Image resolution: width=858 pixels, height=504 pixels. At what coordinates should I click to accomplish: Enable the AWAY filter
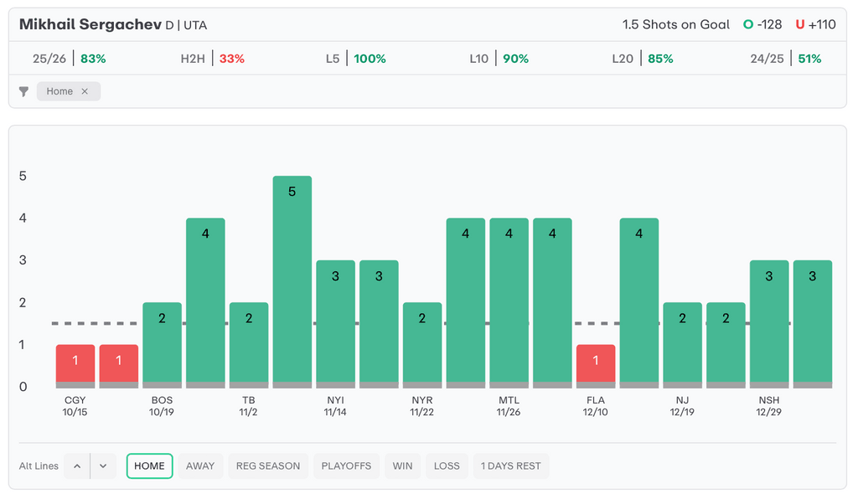coord(200,466)
